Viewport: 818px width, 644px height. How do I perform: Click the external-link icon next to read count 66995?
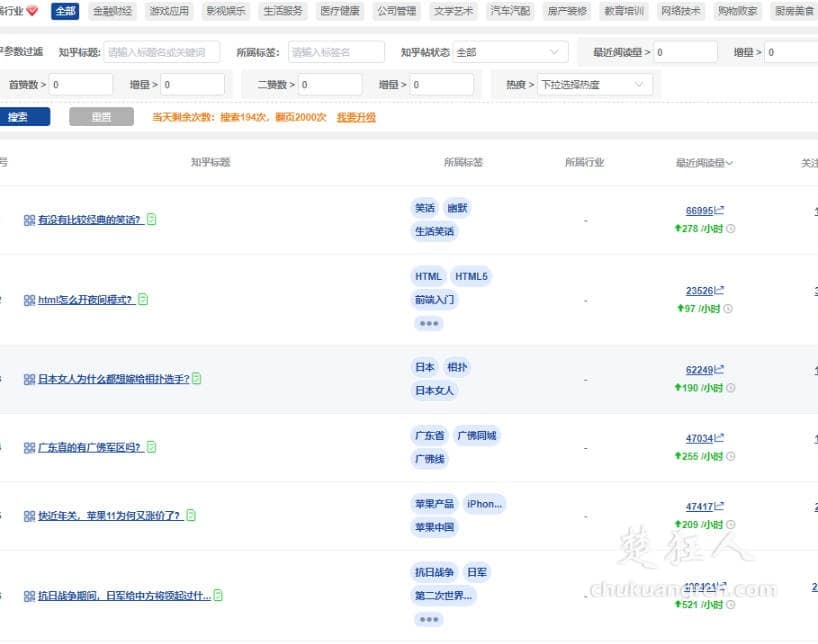(717, 210)
